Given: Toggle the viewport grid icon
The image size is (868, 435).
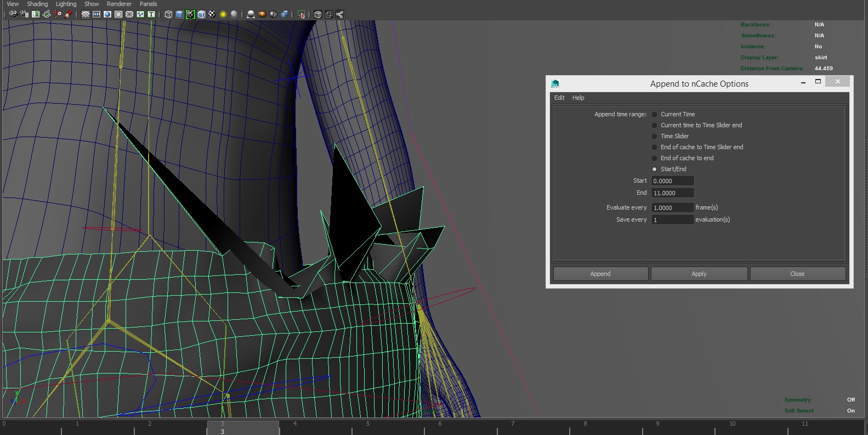Looking at the screenshot, I should (x=86, y=14).
